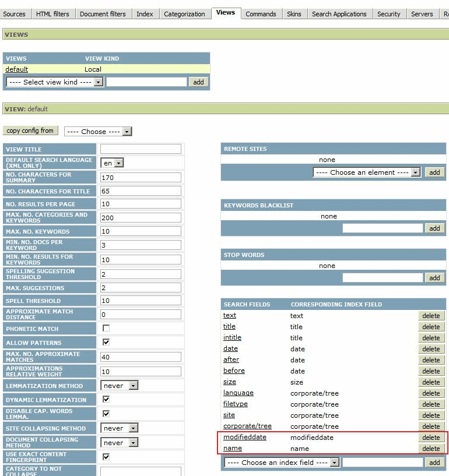The height and width of the screenshot is (476, 449).
Task: Click Spelling suggestion threshold field
Action: pyautogui.click(x=141, y=274)
